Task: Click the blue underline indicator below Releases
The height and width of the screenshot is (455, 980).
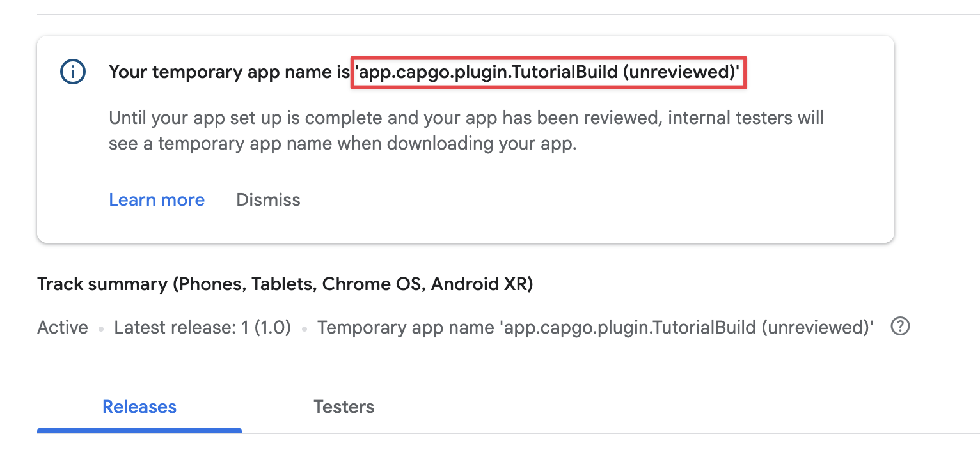Action: click(139, 431)
